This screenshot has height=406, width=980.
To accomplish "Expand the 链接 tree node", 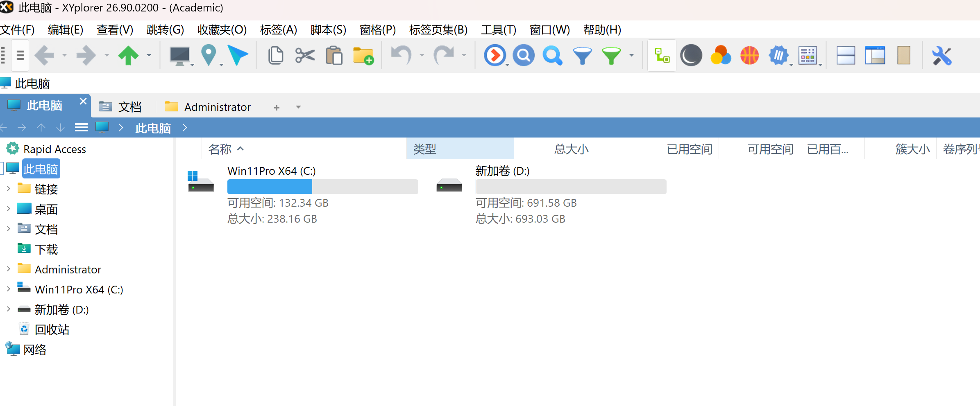I will coord(9,189).
